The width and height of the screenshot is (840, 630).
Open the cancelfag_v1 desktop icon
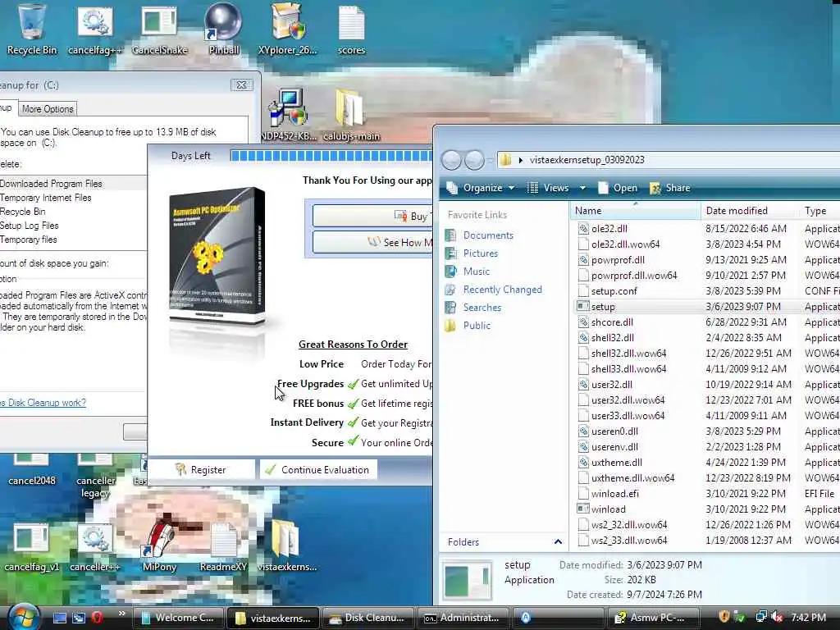(x=31, y=546)
